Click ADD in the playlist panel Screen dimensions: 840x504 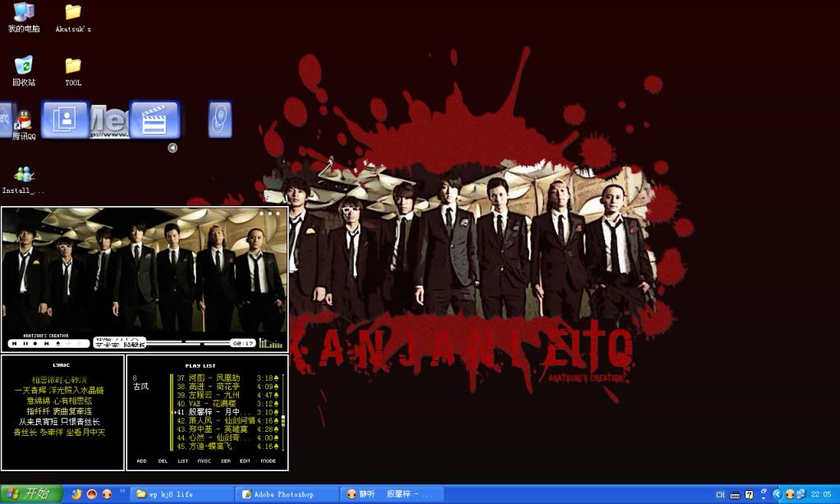(141, 460)
